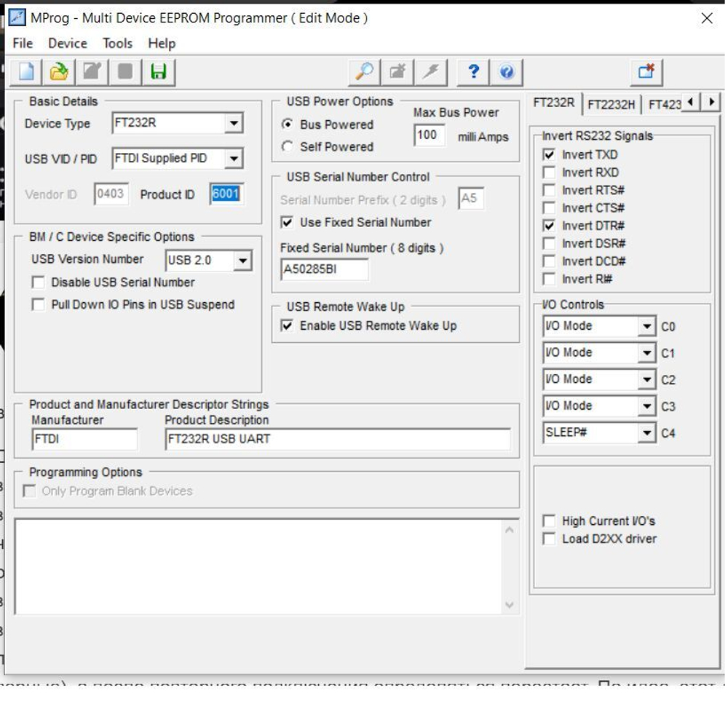Image resolution: width=728 pixels, height=728 pixels.
Task: Click the Exit window toolbar icon
Action: click(x=646, y=72)
